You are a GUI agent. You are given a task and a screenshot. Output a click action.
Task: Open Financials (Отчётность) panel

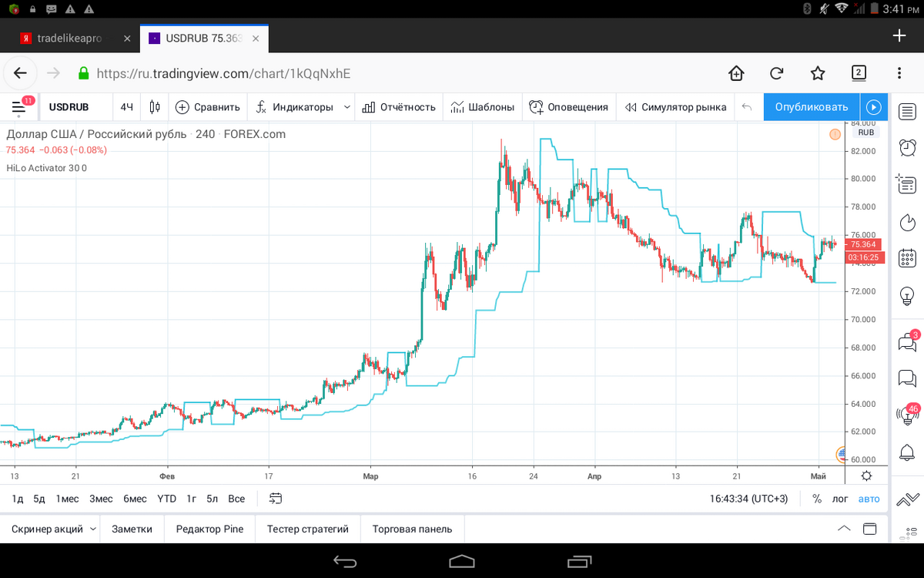click(x=399, y=107)
